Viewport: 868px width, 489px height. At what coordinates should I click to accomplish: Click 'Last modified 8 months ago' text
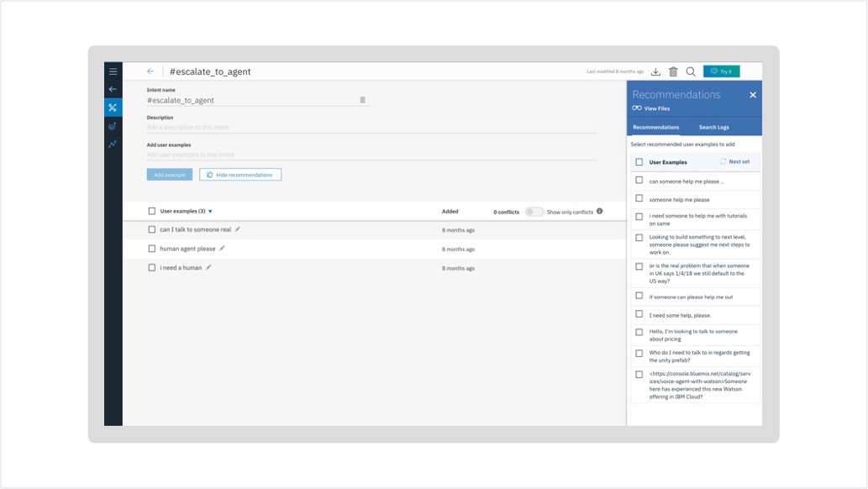(615, 71)
